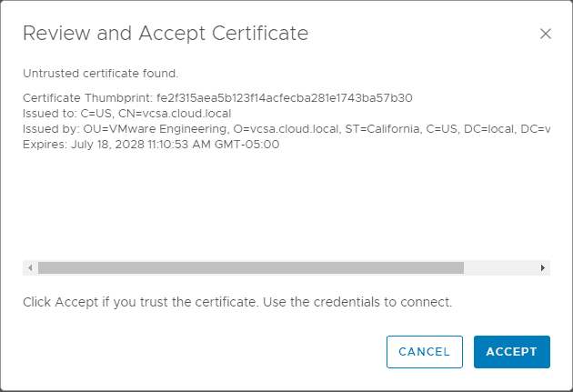Image resolution: width=573 pixels, height=392 pixels.
Task: Click the dialog title 'Review and Accept Certificate'
Action: click(x=165, y=34)
